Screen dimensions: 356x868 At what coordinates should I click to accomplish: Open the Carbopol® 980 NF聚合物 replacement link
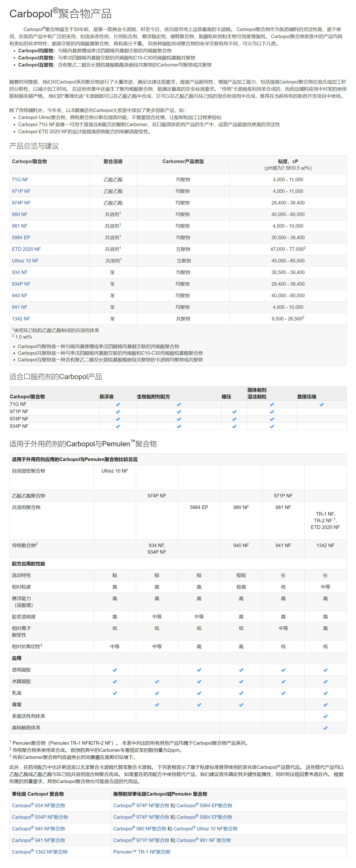coord(140,828)
